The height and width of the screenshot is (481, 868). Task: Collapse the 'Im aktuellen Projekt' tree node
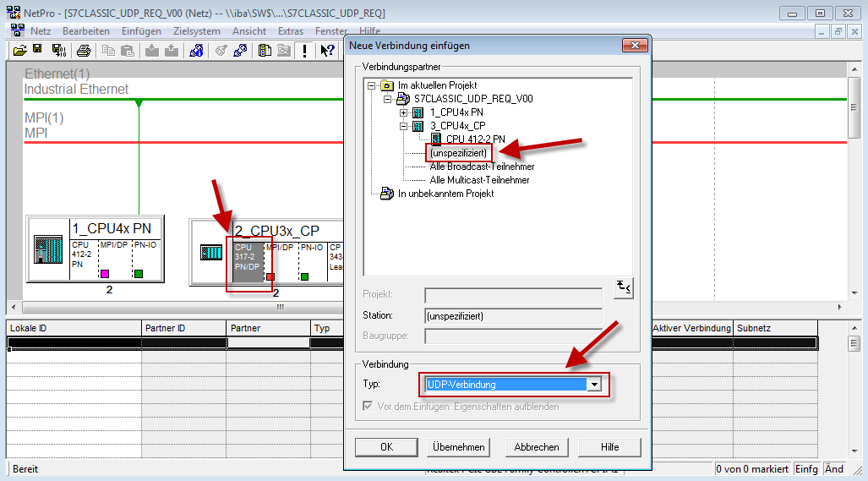[371, 85]
